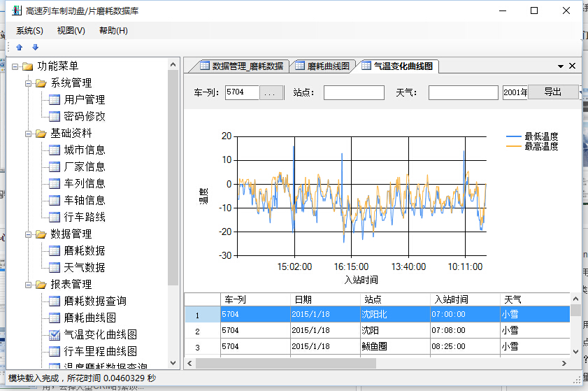Viewport: 588px width, 391px height.
Task: Open 用户管理 in the function tree
Action: click(x=84, y=99)
